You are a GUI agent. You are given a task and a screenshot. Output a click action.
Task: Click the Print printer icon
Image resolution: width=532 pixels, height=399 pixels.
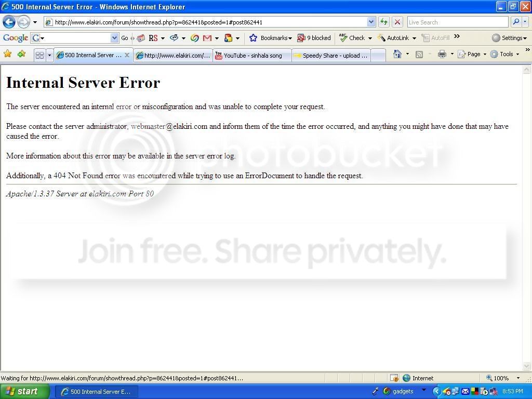pos(442,54)
